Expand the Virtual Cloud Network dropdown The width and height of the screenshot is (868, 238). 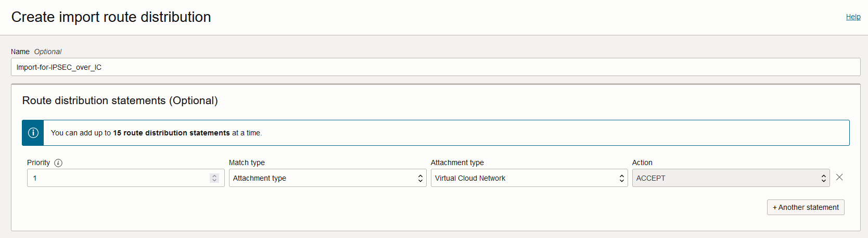pyautogui.click(x=529, y=178)
